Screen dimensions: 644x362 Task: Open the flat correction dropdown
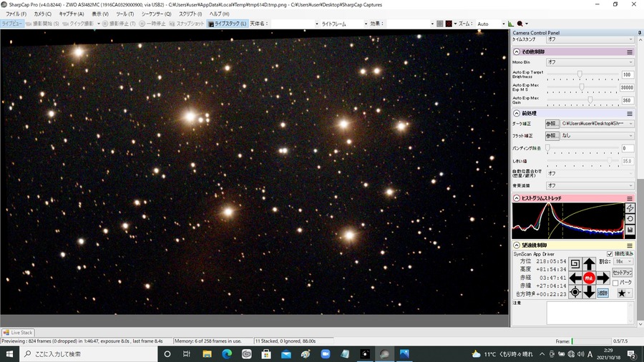597,135
